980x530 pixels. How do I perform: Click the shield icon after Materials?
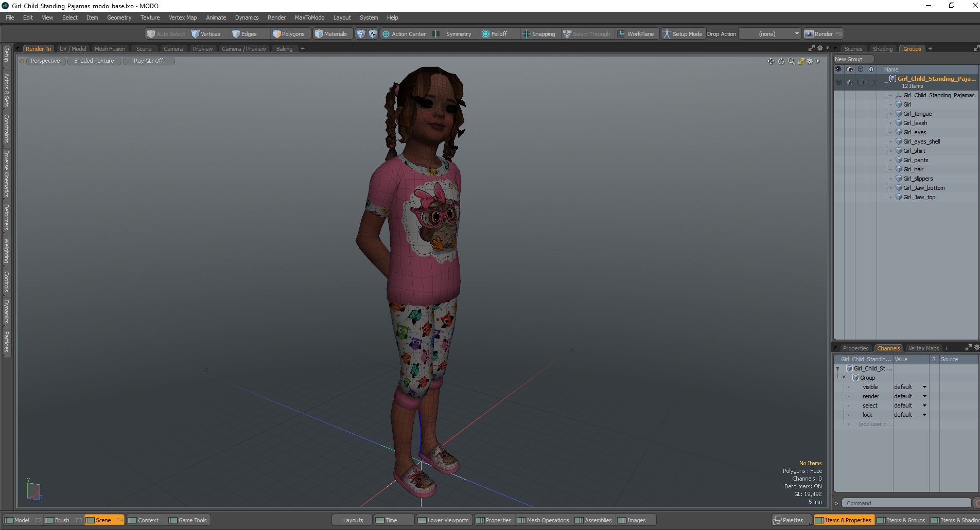coord(361,34)
